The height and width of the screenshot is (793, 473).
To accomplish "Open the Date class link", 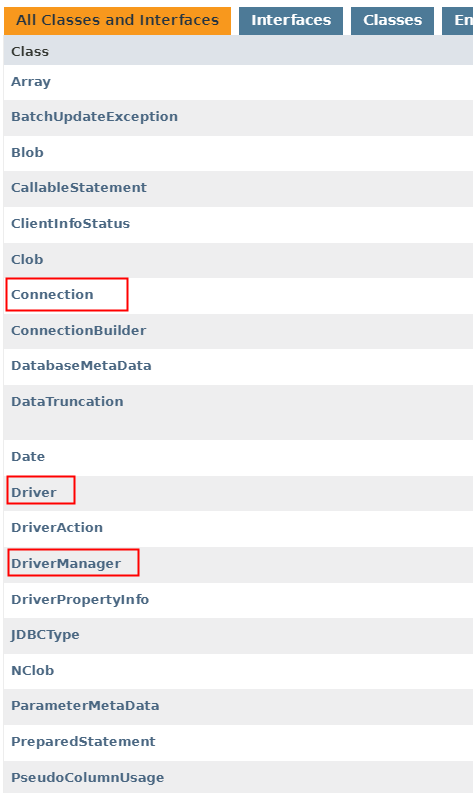I will pos(28,457).
